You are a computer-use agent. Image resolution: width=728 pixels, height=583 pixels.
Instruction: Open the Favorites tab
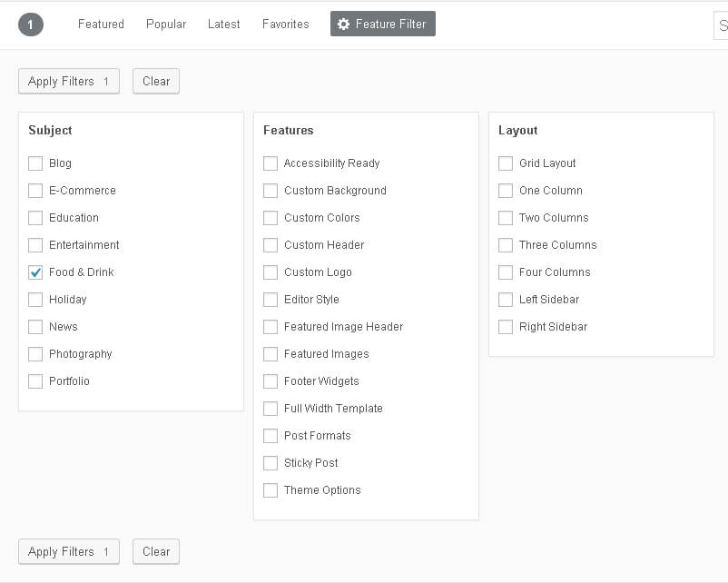point(286,25)
